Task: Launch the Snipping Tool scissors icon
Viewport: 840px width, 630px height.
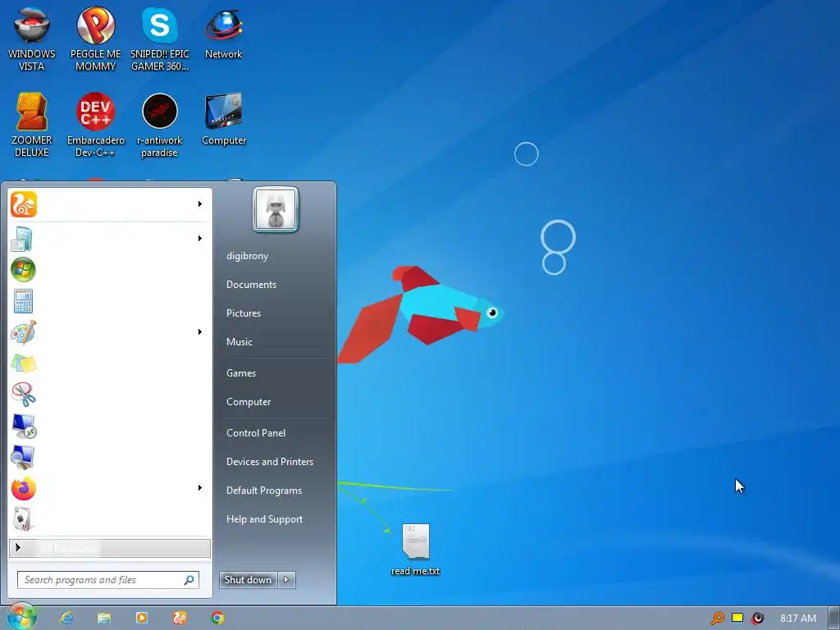Action: (24, 395)
